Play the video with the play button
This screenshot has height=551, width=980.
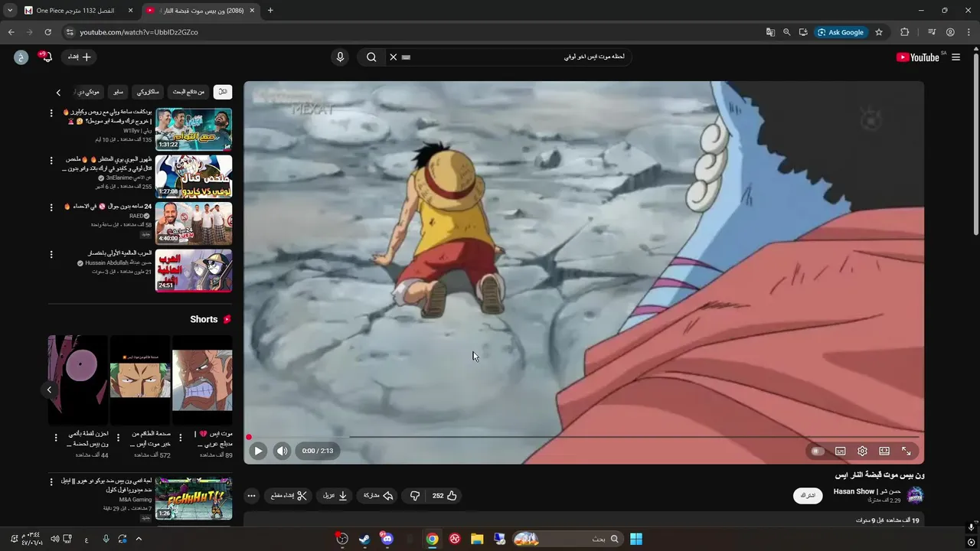[258, 451]
